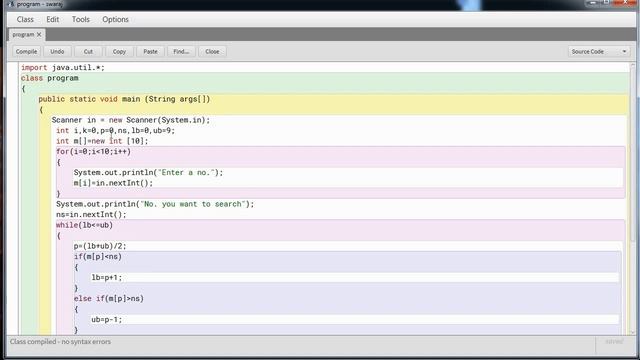Click the println "No. you want to search" line
Viewport: 640px width, 360px height.
click(155, 204)
